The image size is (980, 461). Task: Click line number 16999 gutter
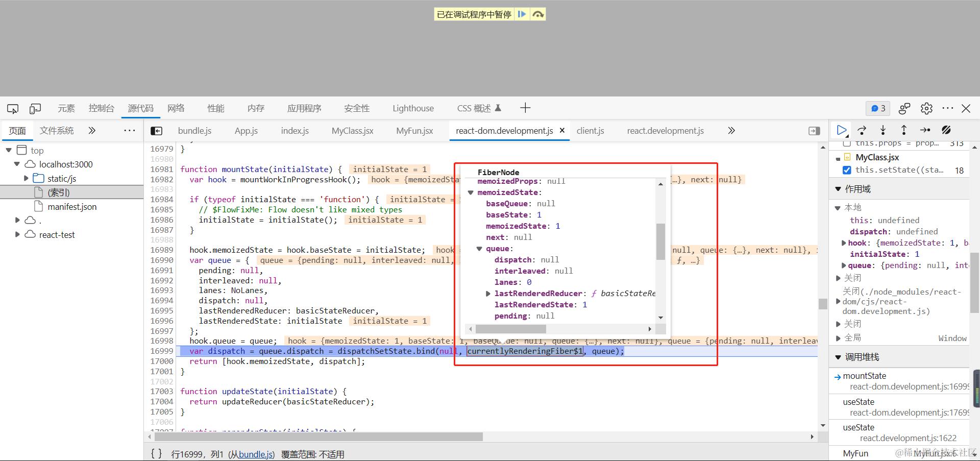point(162,351)
